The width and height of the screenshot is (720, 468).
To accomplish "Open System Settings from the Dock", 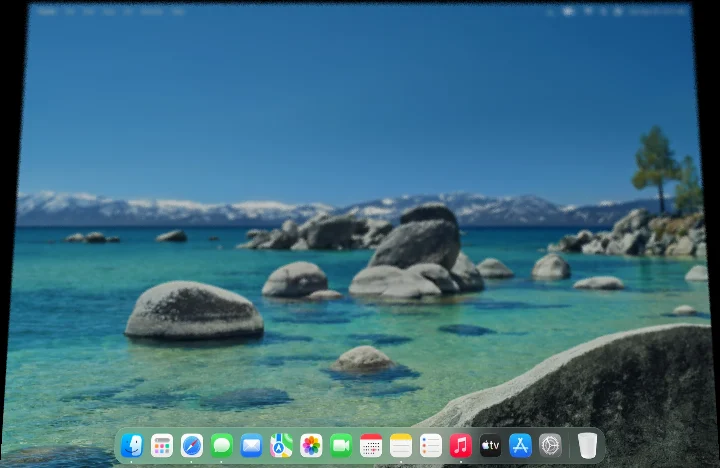I will 550,445.
